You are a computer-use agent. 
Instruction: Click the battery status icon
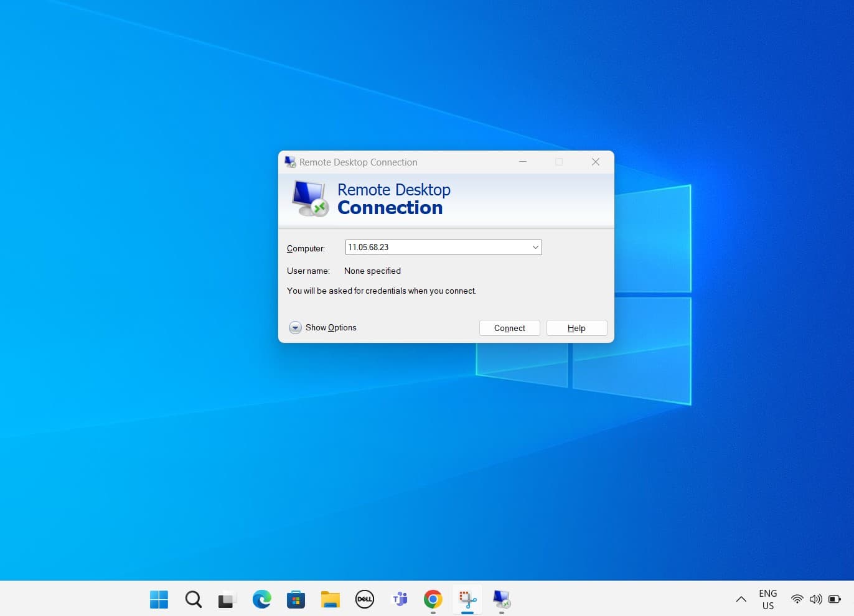pyautogui.click(x=835, y=599)
